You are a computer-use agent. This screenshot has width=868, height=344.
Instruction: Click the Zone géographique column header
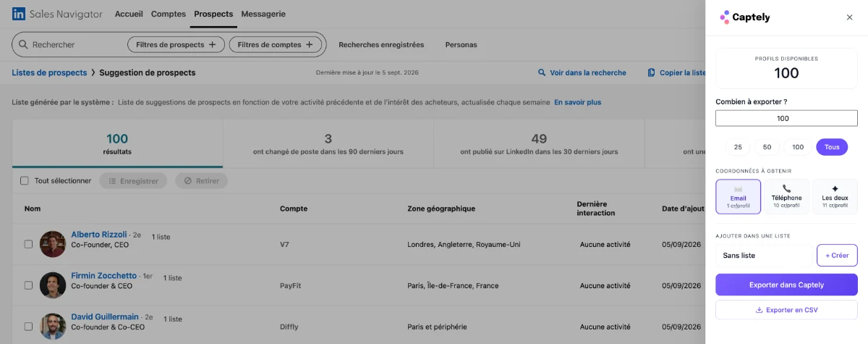tap(441, 209)
